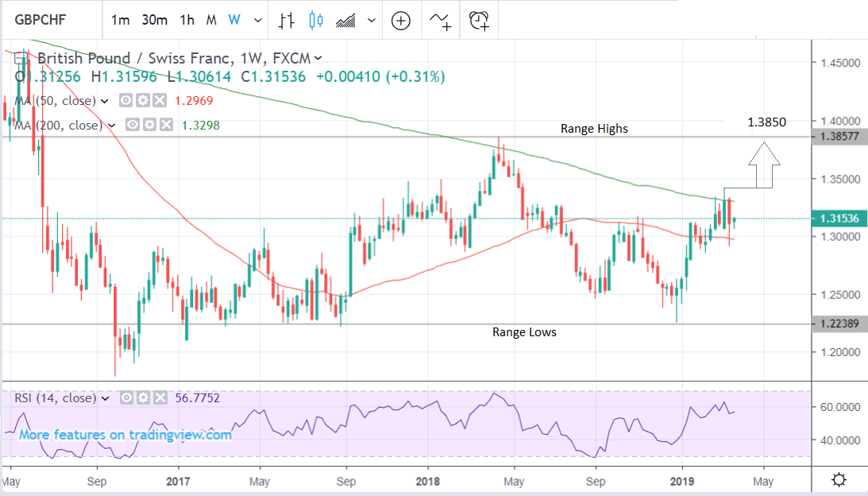Create an alert with the alarm clock icon
868x496 pixels.
480,21
